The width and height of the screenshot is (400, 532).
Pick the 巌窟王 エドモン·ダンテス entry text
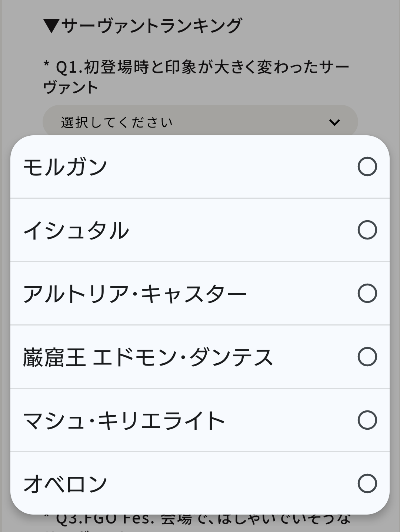[148, 357]
